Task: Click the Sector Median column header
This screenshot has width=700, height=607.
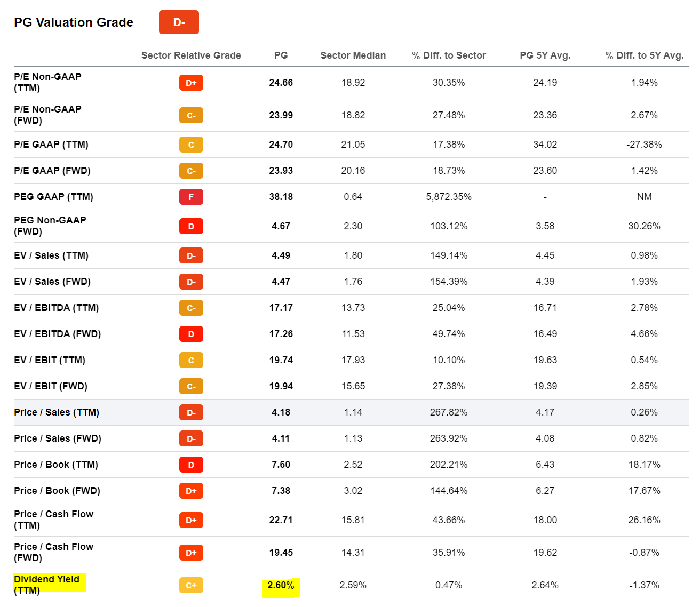Action: [353, 55]
